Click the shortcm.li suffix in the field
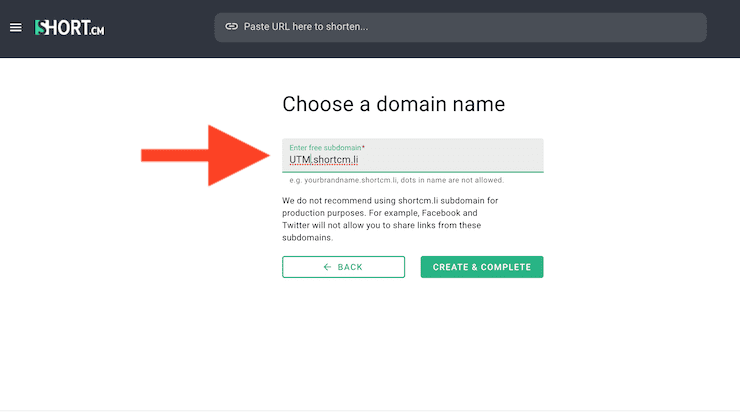740x416 pixels. [x=336, y=160]
